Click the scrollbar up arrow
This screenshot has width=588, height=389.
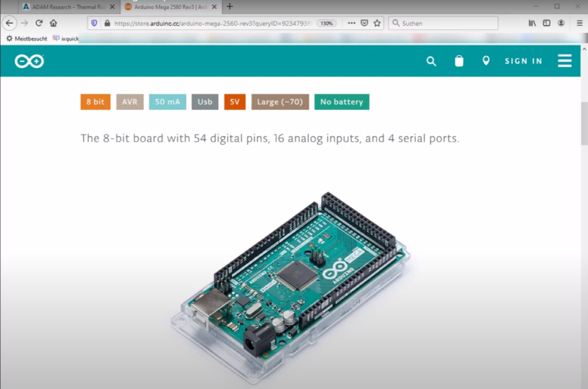coord(584,49)
